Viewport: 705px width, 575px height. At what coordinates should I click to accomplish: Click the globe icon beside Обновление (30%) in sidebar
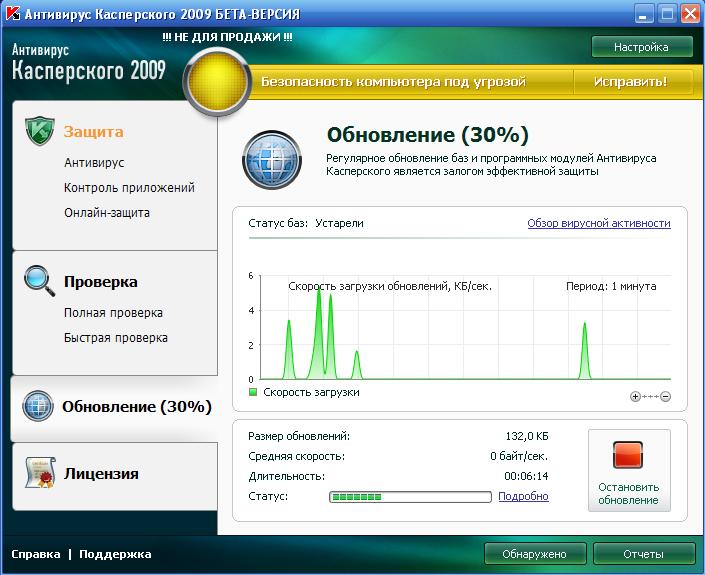coord(38,406)
